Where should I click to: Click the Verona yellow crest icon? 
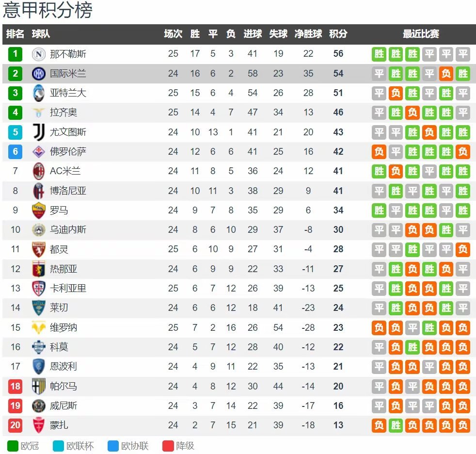(x=39, y=328)
